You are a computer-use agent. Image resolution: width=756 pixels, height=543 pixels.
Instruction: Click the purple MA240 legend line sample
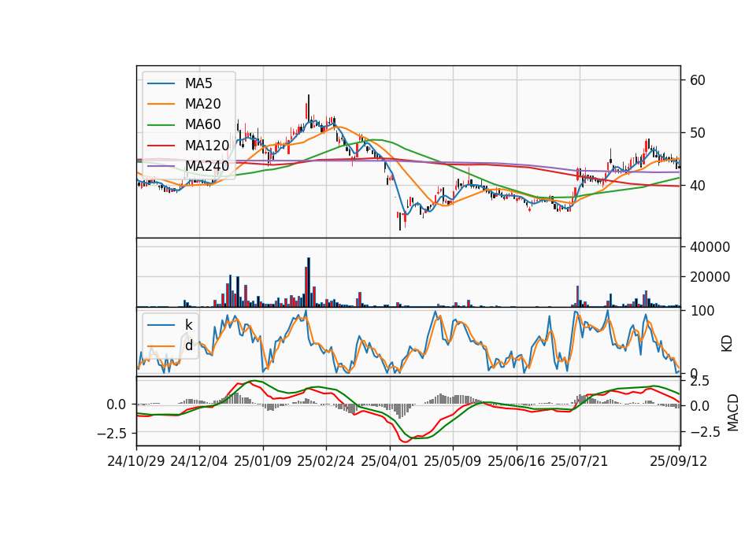161,166
